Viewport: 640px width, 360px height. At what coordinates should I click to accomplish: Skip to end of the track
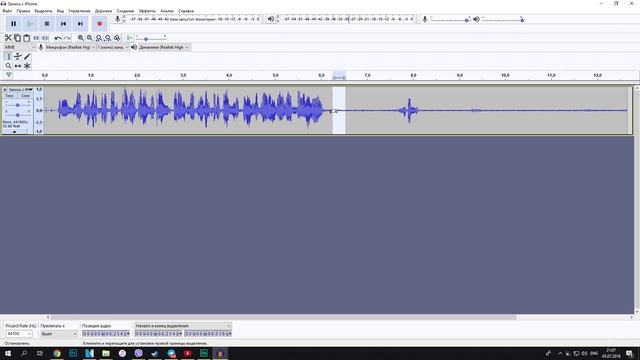(80, 24)
